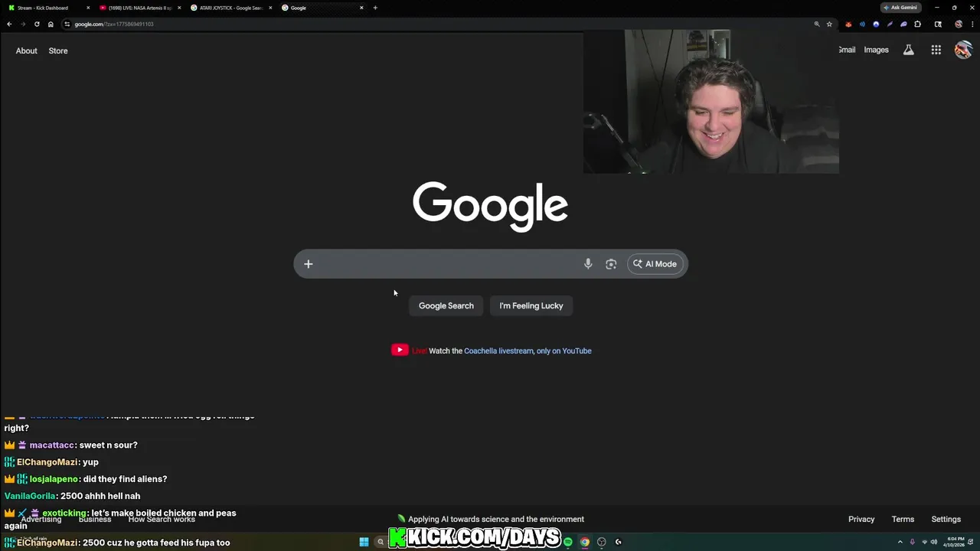Viewport: 980px width, 551px height.
Task: Click the zoom magnifier icon in address bar
Action: point(817,24)
